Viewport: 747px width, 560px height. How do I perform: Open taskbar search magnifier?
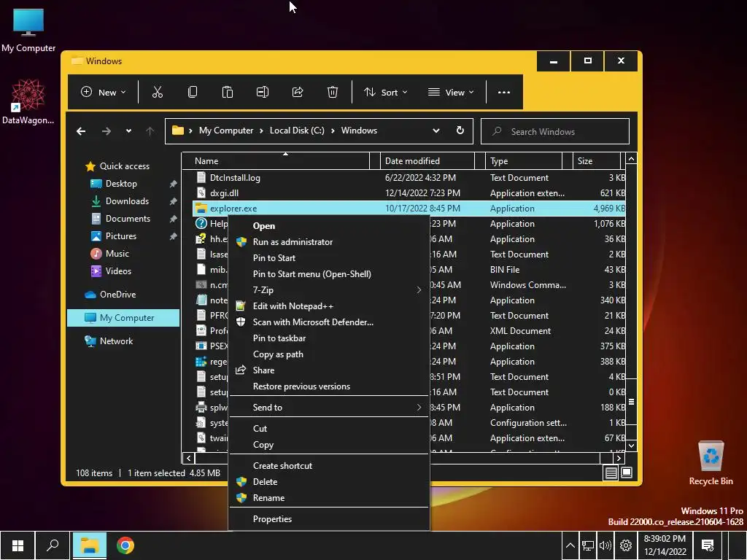pyautogui.click(x=53, y=545)
